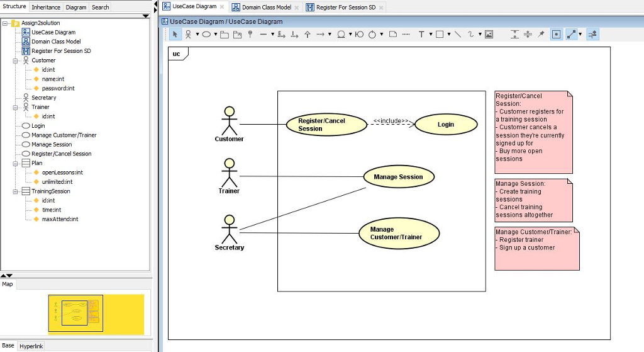Image resolution: width=644 pixels, height=352 pixels.
Task: Toggle the pin lock mode
Action: coord(541,35)
